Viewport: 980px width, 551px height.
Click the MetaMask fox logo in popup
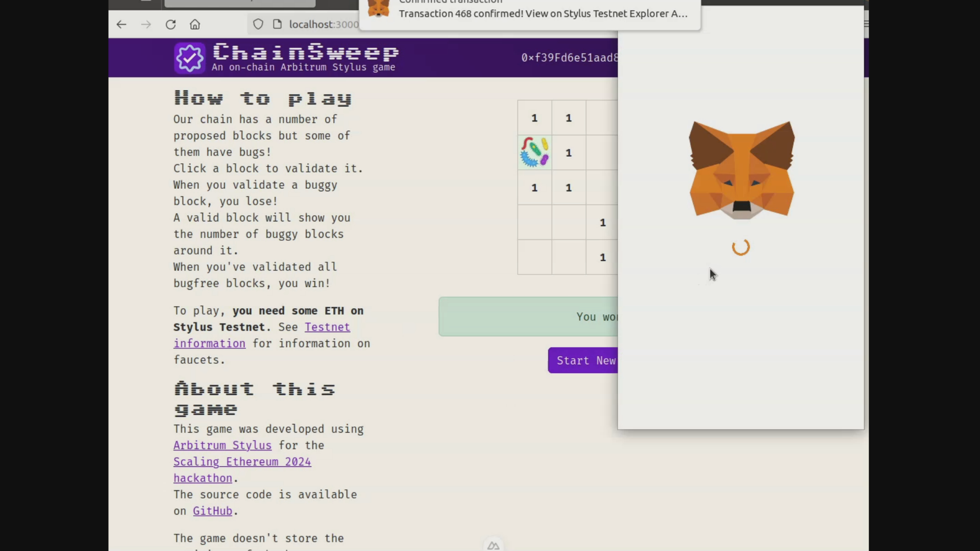coord(741,170)
